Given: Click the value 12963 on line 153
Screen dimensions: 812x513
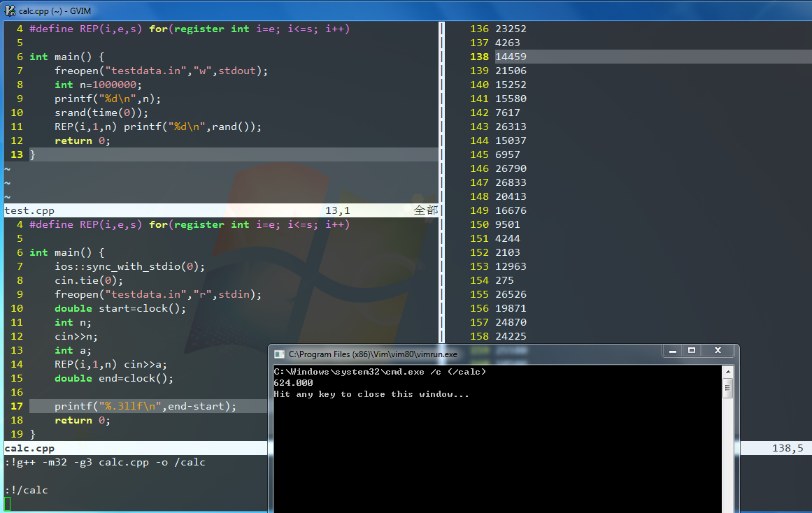Looking at the screenshot, I should pyautogui.click(x=511, y=266).
